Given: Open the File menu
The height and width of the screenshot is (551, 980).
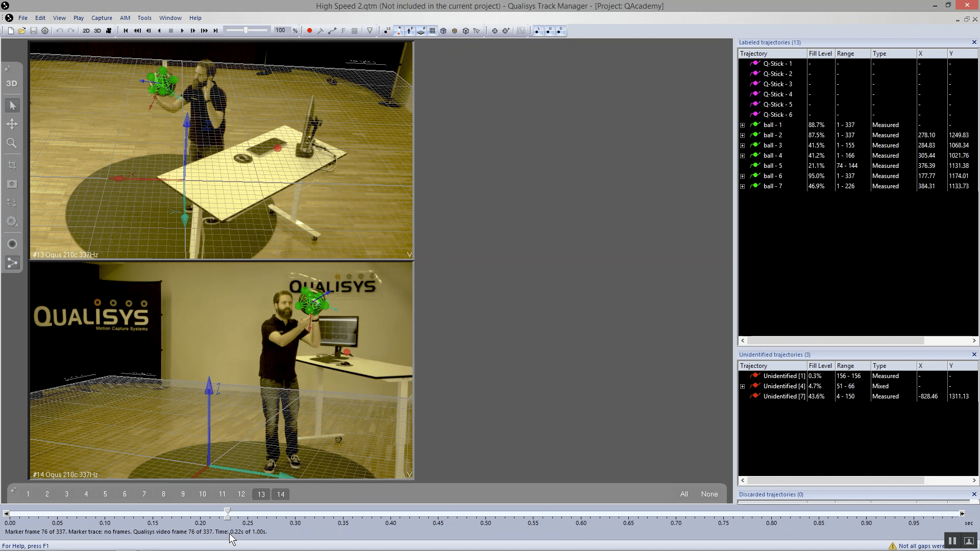Looking at the screenshot, I should pos(23,18).
